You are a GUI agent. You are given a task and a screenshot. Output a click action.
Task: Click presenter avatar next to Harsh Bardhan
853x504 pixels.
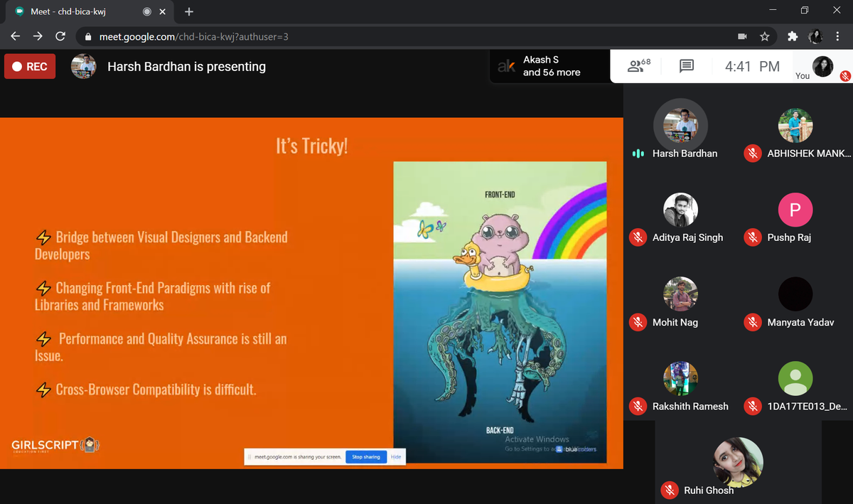pyautogui.click(x=83, y=67)
